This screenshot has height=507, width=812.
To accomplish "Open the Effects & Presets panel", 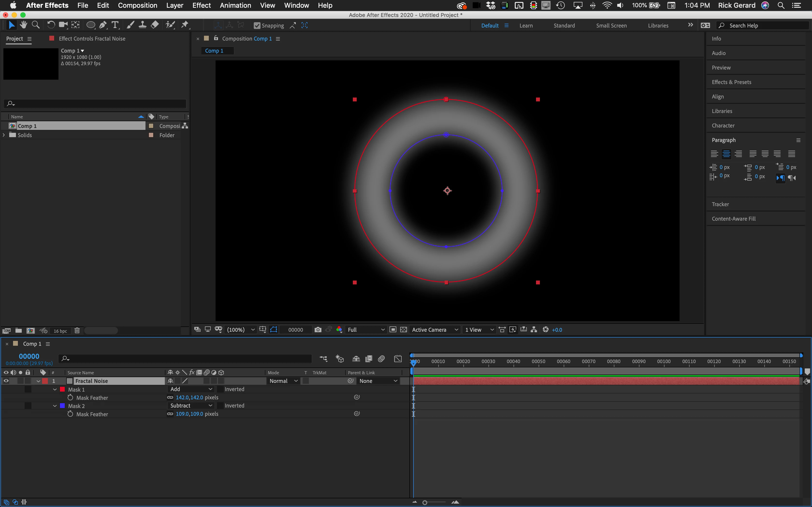I will (x=732, y=82).
